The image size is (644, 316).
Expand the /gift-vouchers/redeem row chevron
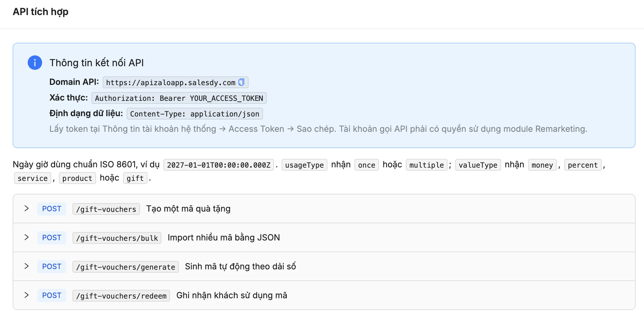point(26,295)
